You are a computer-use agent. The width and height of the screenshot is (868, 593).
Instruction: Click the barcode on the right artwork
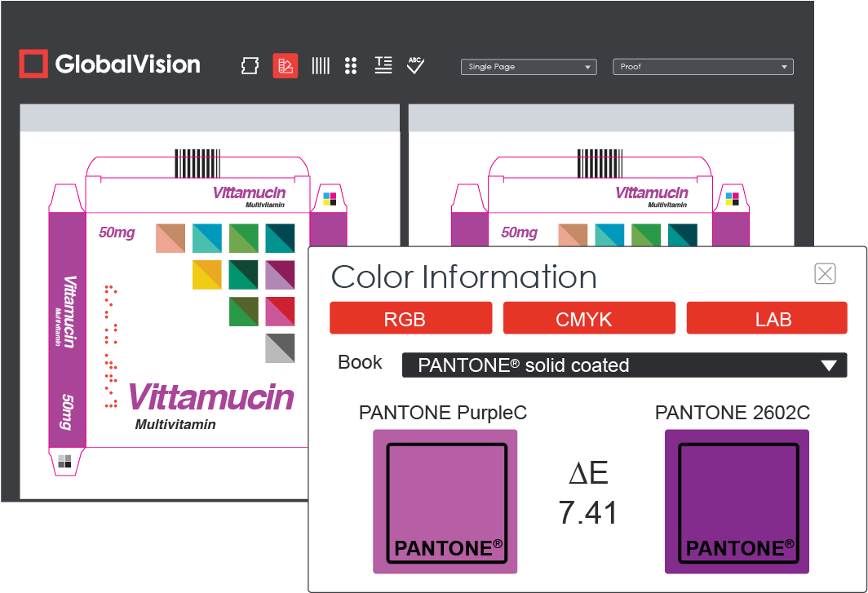[x=600, y=163]
